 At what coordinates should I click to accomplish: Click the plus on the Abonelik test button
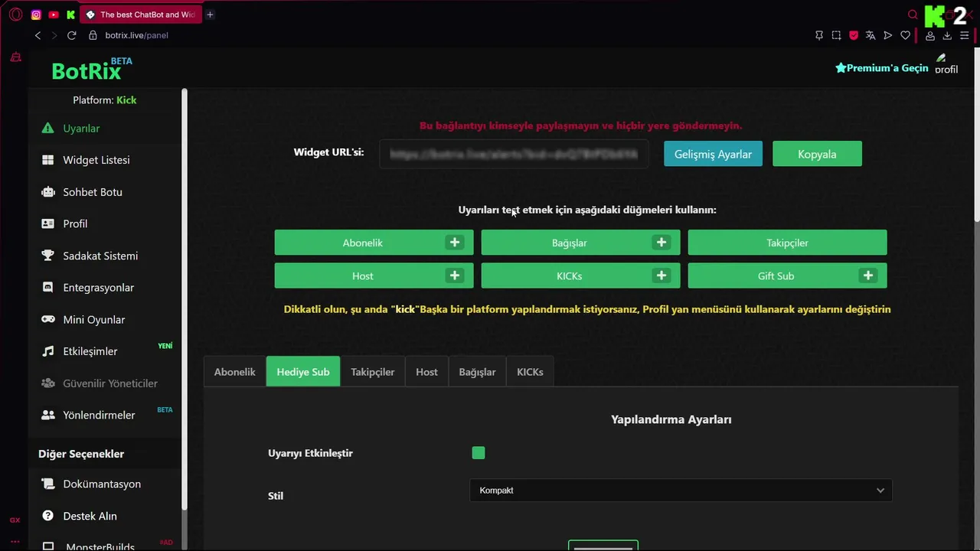pos(455,243)
